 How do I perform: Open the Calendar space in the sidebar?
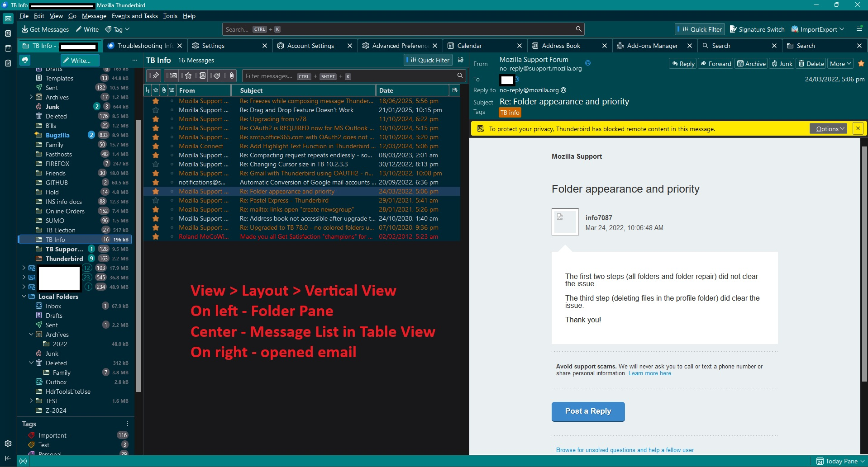tap(8, 48)
